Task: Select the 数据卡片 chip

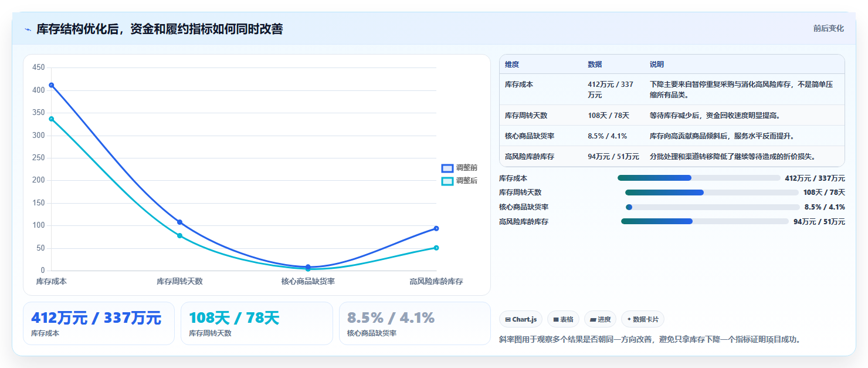Action: coord(642,319)
